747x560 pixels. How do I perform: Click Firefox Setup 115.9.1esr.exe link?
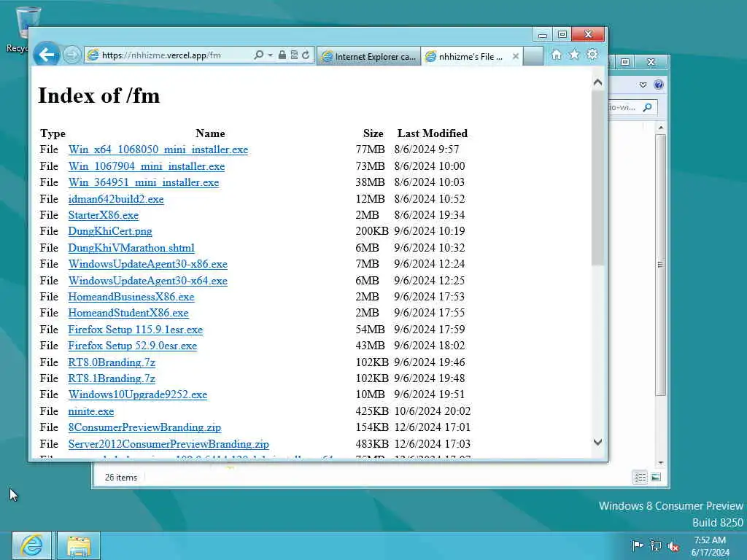(x=135, y=330)
